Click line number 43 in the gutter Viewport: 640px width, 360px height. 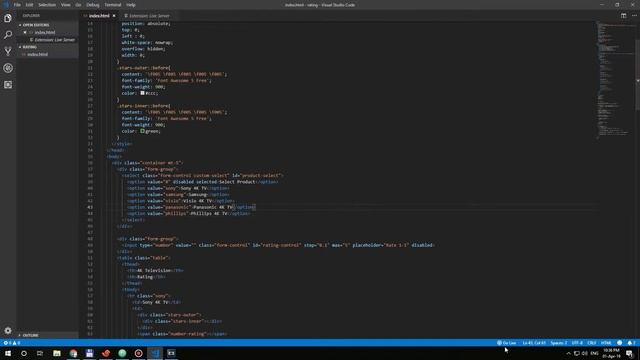[x=90, y=207]
